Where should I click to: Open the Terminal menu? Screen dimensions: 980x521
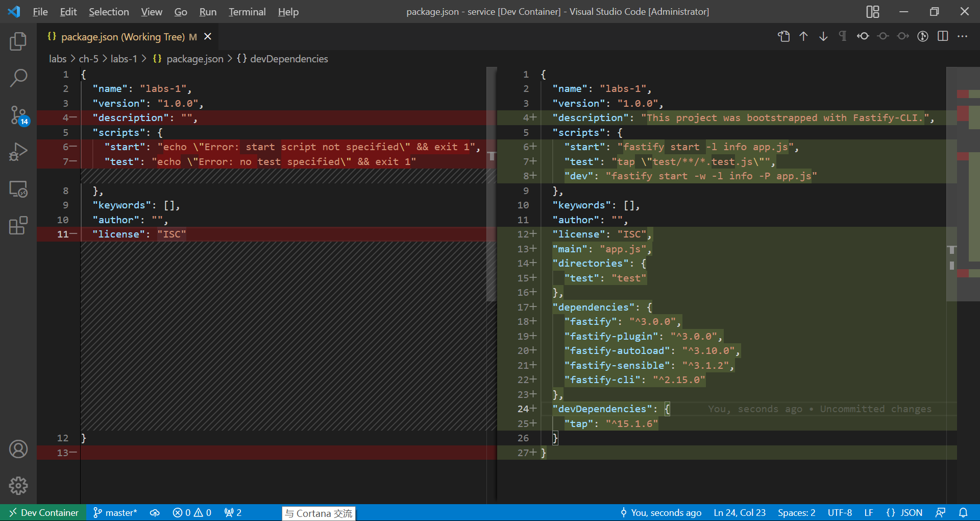pos(247,12)
